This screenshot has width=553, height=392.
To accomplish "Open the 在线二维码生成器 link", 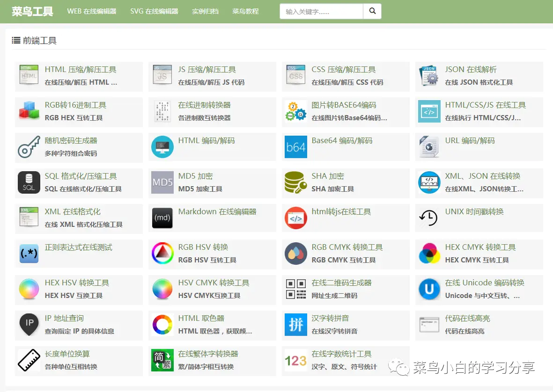I will [341, 283].
